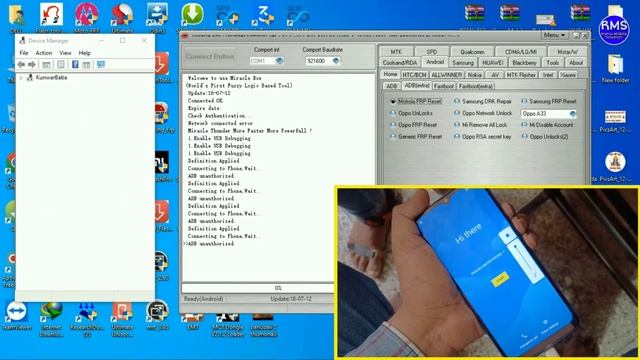The height and width of the screenshot is (360, 640).
Task: Open Action menu in Device Manager
Action: [x=44, y=53]
